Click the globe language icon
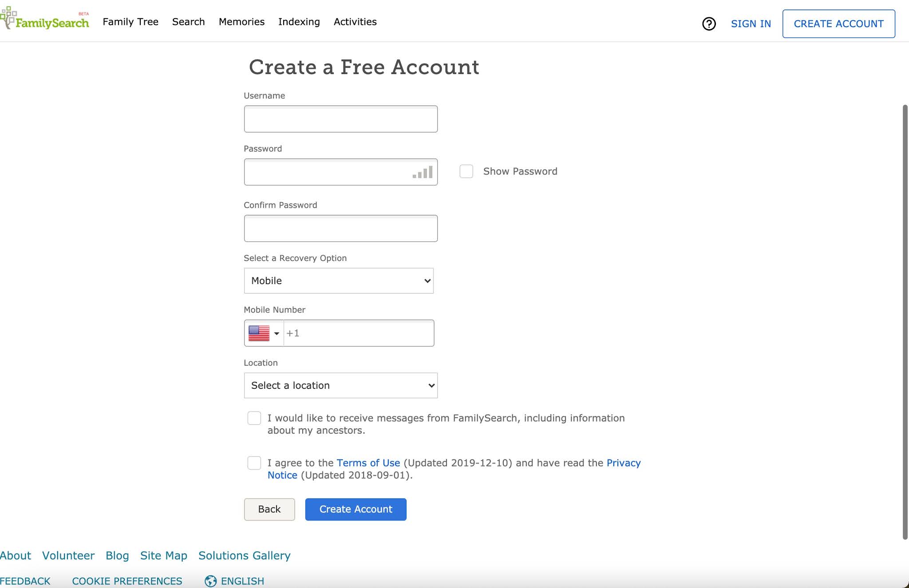Image resolution: width=909 pixels, height=588 pixels. 211,581
